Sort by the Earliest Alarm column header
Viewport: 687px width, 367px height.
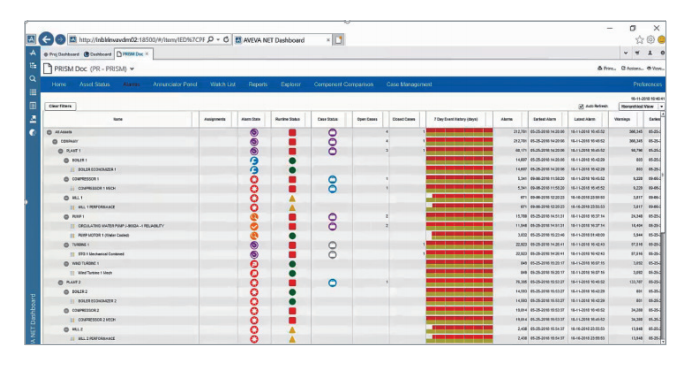click(x=545, y=119)
